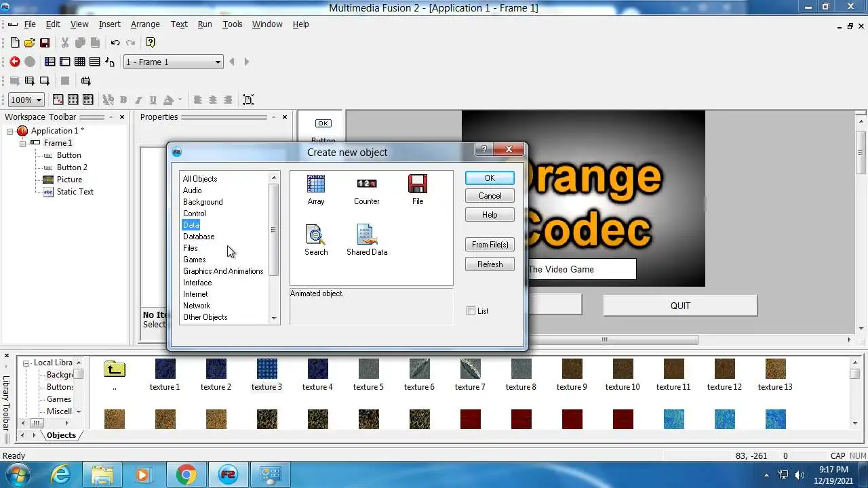The width and height of the screenshot is (868, 488).
Task: Click the Run Frame toolbar icon
Action: coord(45,81)
